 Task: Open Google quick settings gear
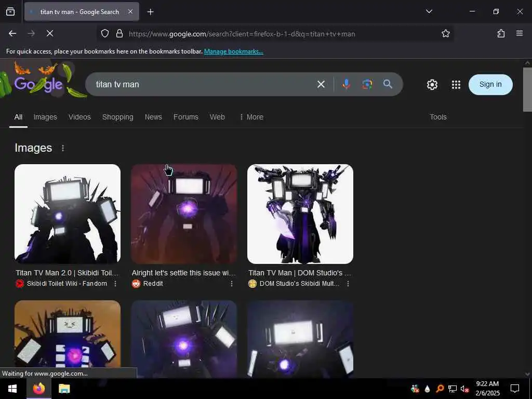432,85
